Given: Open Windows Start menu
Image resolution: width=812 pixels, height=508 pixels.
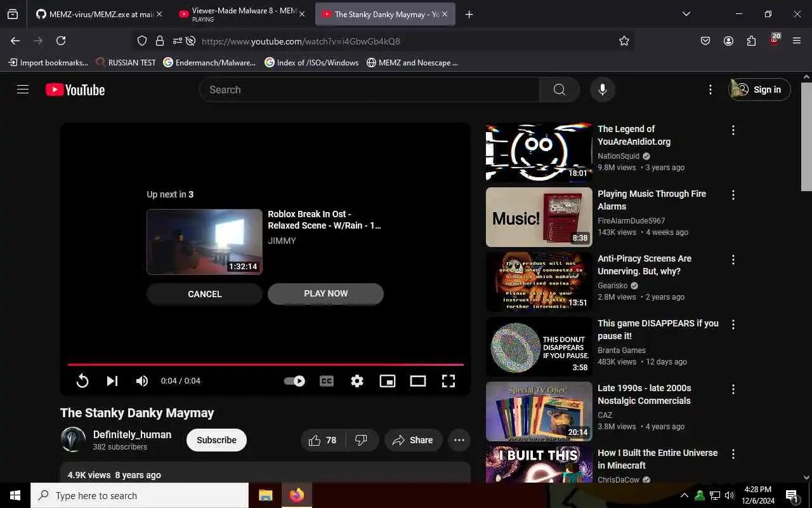Looking at the screenshot, I should tap(15, 495).
